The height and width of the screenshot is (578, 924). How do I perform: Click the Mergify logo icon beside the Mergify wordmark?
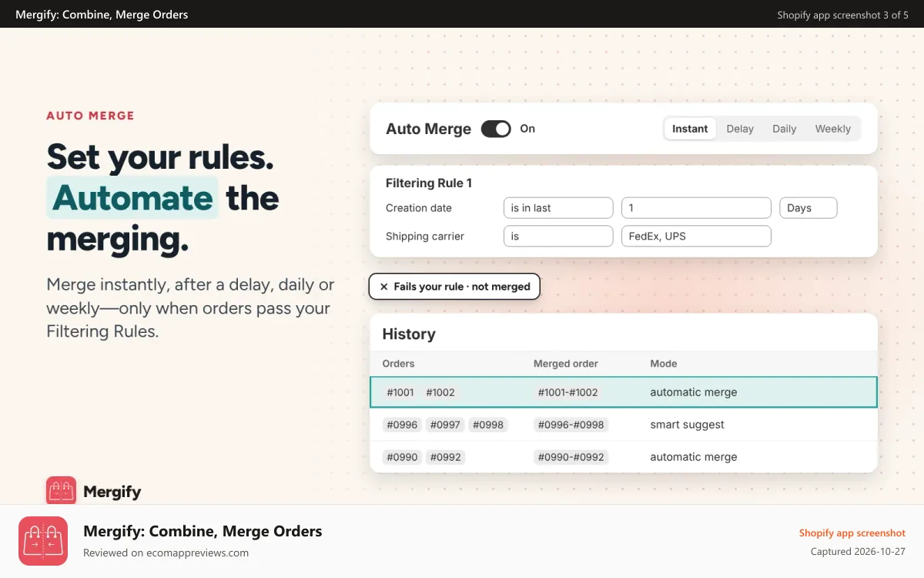61,491
